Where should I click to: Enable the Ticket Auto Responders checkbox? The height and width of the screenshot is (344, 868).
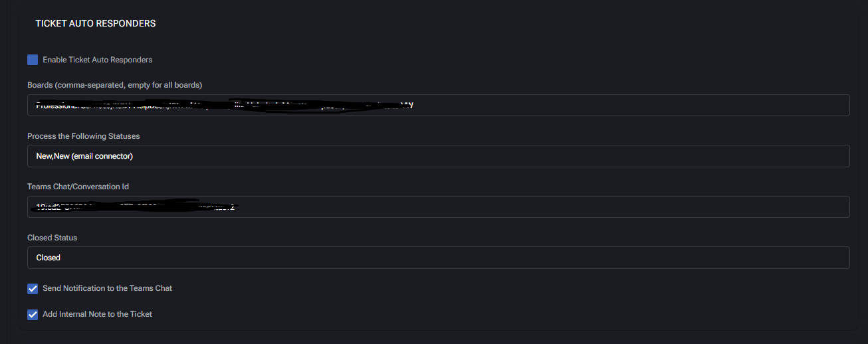pos(33,60)
